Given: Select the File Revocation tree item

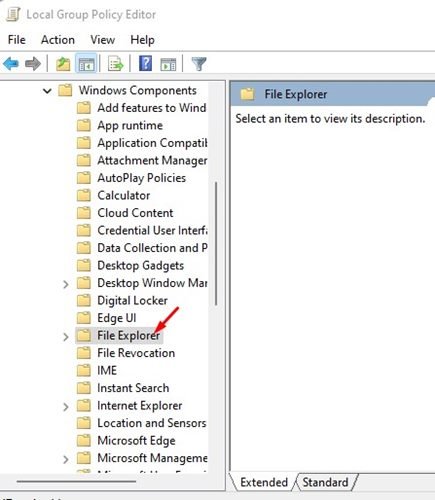Looking at the screenshot, I should 136,353.
